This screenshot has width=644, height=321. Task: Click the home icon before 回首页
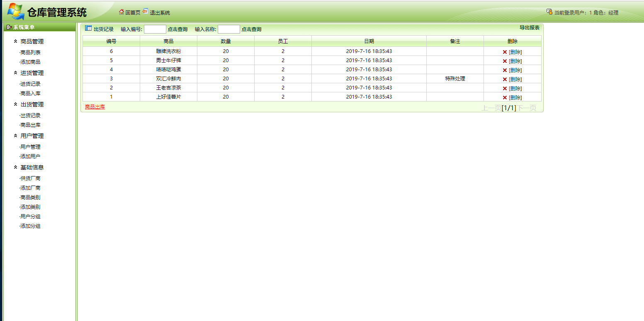(121, 12)
